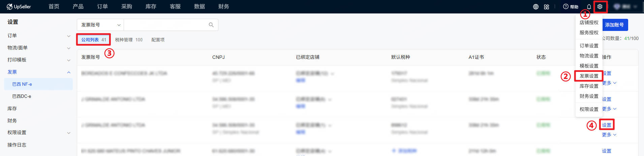
Task: Expand the 打印模板 sidebar section
Action: (x=39, y=60)
